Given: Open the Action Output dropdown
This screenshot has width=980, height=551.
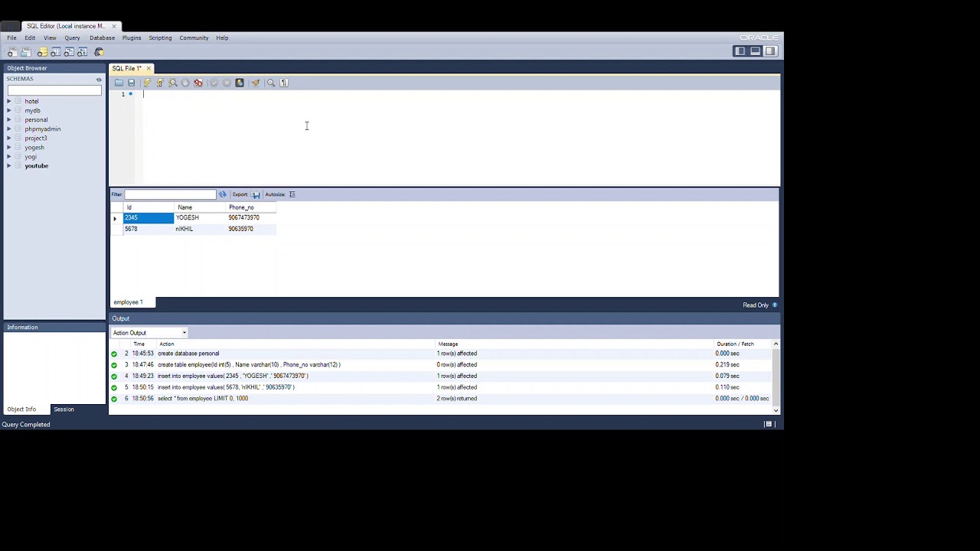Looking at the screenshot, I should [149, 333].
